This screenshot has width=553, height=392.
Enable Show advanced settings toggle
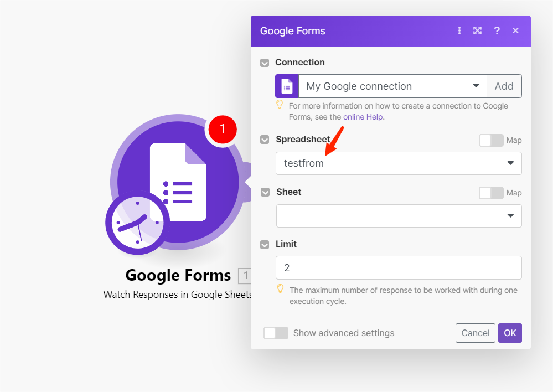coord(276,333)
